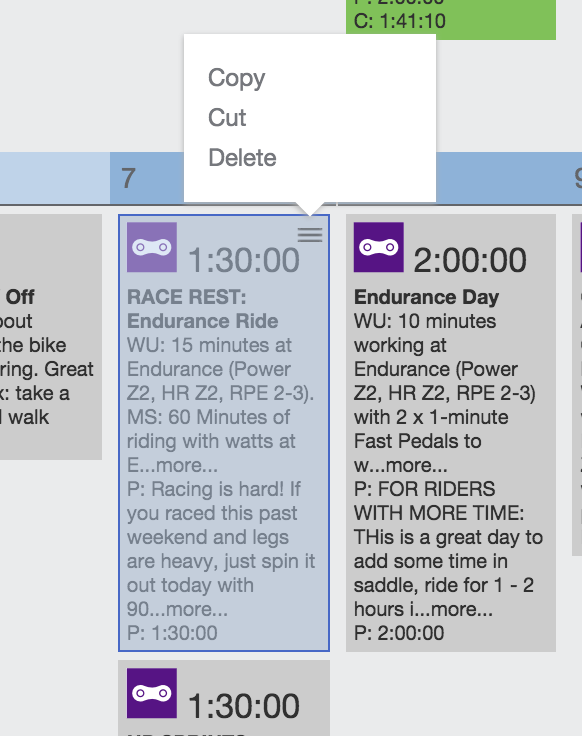Open the Endurance Day workout title
Screen dimensions: 582x736
(x=426, y=297)
